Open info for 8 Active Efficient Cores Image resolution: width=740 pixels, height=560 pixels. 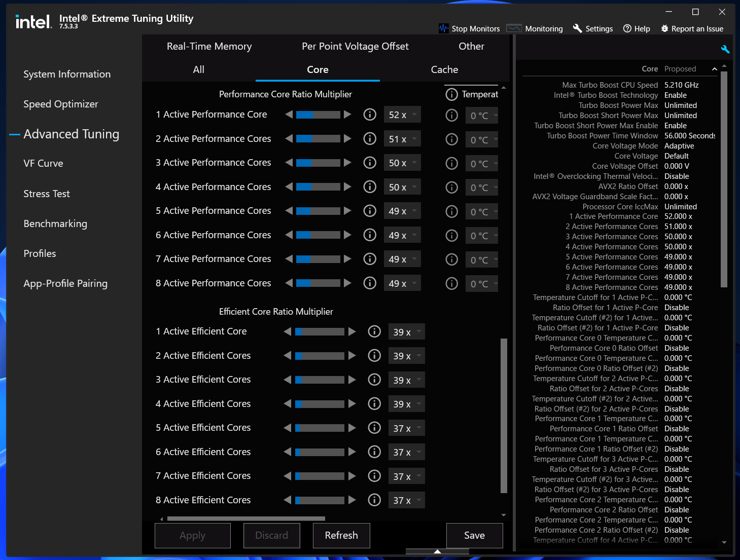click(374, 500)
